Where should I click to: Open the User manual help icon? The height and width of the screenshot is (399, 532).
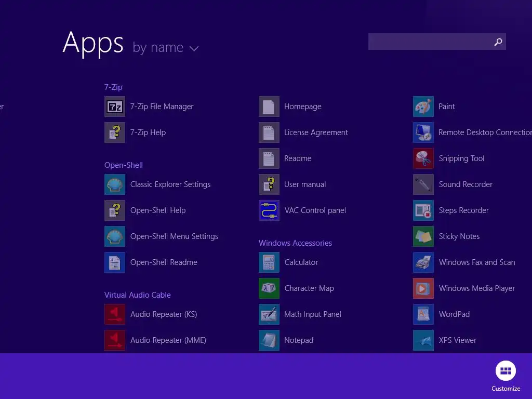click(x=269, y=184)
